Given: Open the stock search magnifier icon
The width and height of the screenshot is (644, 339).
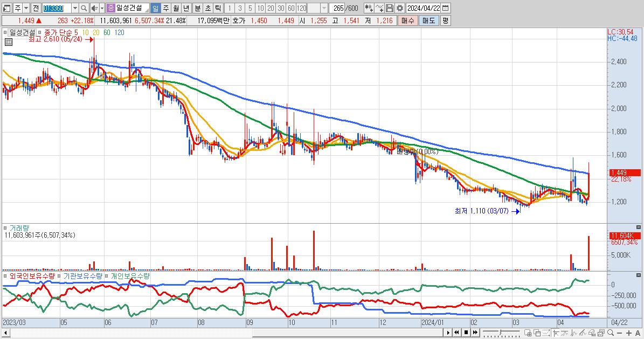Looking at the screenshot, I should point(84,8).
